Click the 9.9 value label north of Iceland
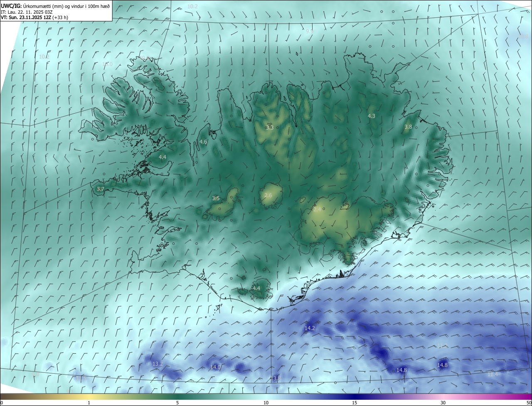Image resolution: width=532 pixels, height=406 pixels. 310,32
